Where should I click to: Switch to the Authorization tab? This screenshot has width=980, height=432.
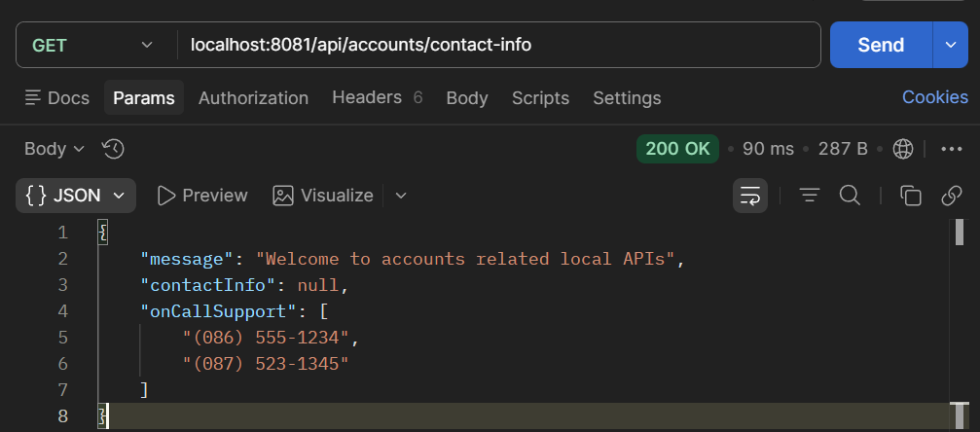(x=253, y=98)
